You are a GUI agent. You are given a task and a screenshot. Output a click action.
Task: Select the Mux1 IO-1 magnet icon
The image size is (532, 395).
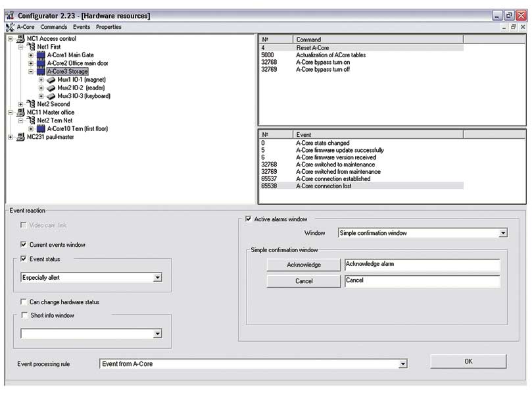pos(52,79)
